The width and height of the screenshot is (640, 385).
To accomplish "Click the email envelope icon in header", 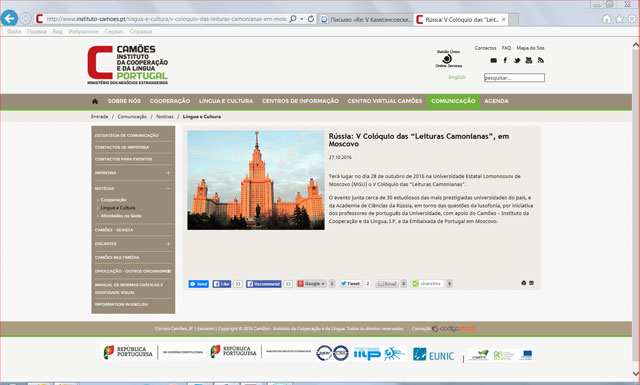I will 493,60.
